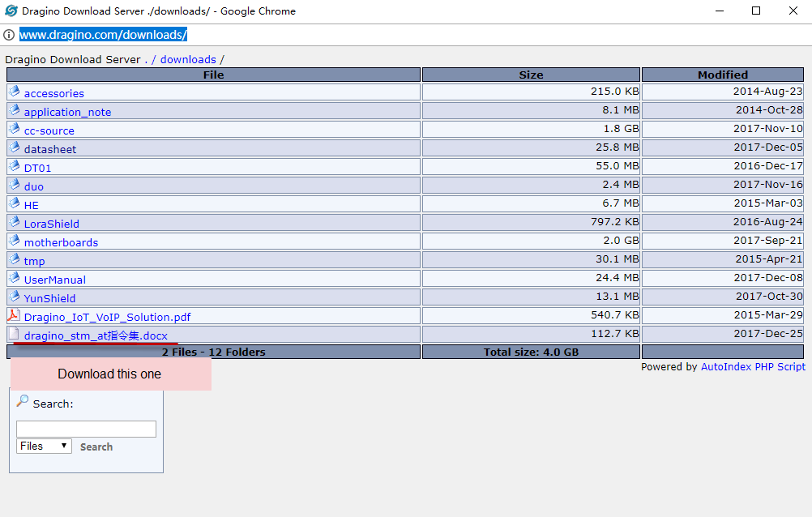Click the 2016-Dec-17 date of DT01
The height and width of the screenshot is (517, 812).
pyautogui.click(x=768, y=166)
